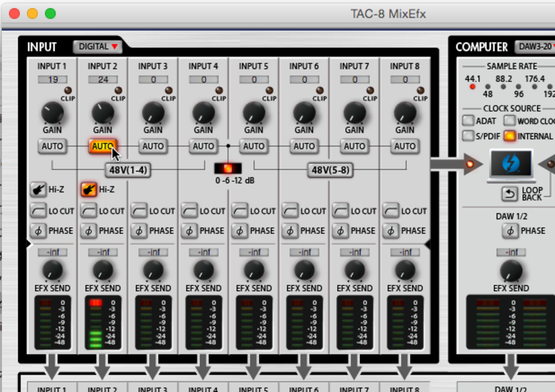The height and width of the screenshot is (392, 555).
Task: Click Input 1 gain value field 19
Action: coord(53,80)
